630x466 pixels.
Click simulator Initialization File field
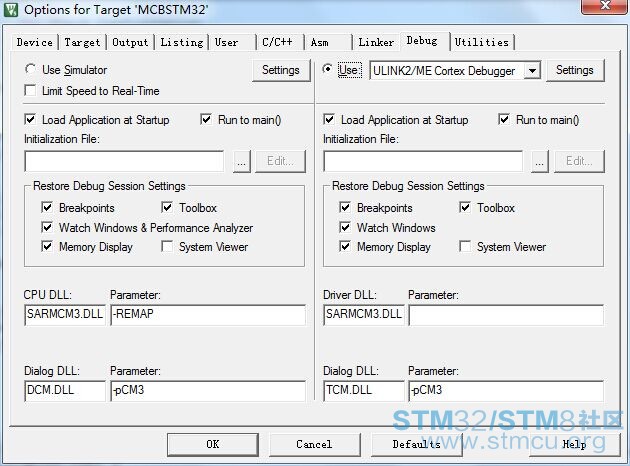(x=124, y=161)
